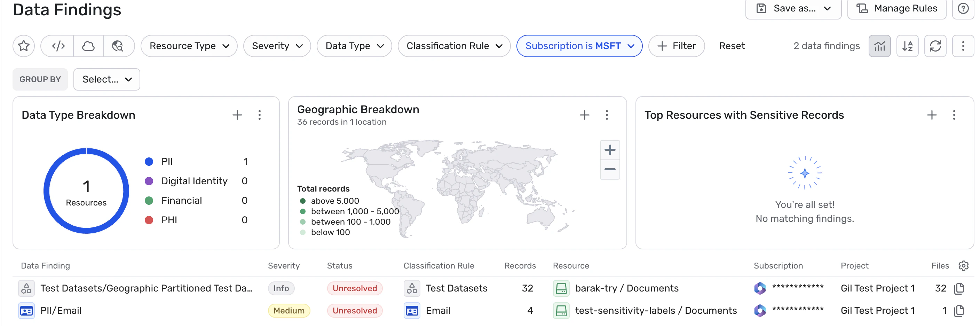Open the Resource Type dropdown
This screenshot has width=980, height=326.
189,46
